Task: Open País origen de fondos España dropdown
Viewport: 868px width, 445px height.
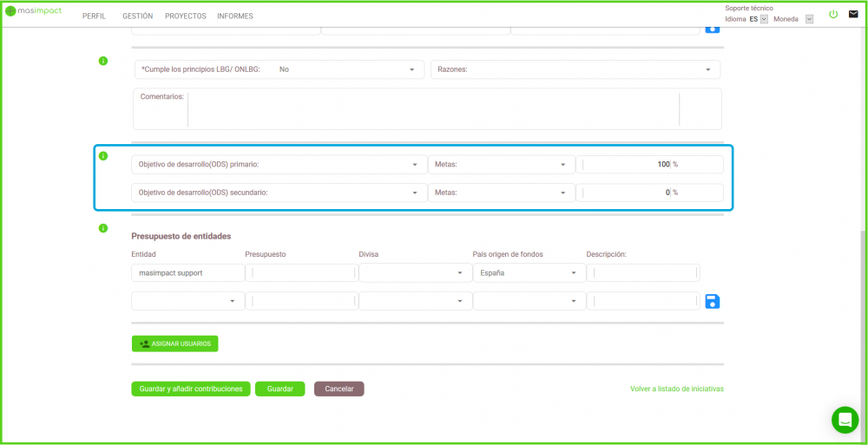Action: pos(528,273)
